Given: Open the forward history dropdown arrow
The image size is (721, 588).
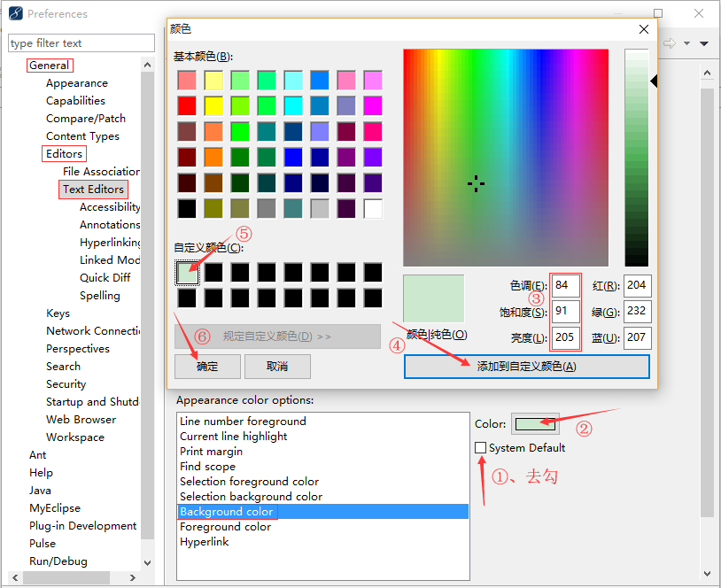Looking at the screenshot, I should coord(687,43).
